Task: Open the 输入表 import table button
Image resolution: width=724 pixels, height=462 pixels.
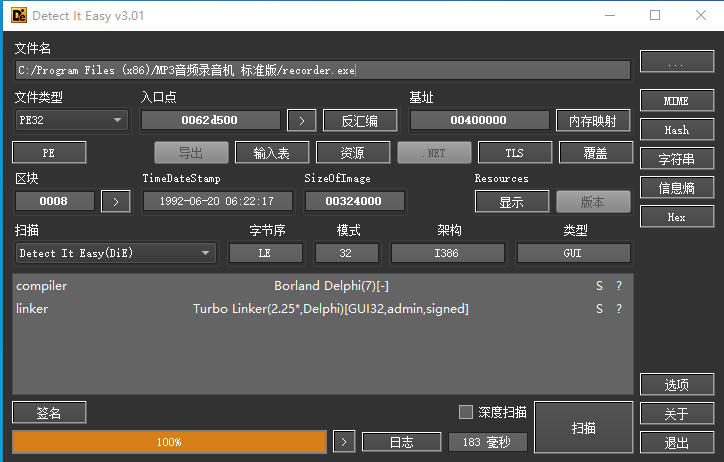Action: click(x=272, y=153)
